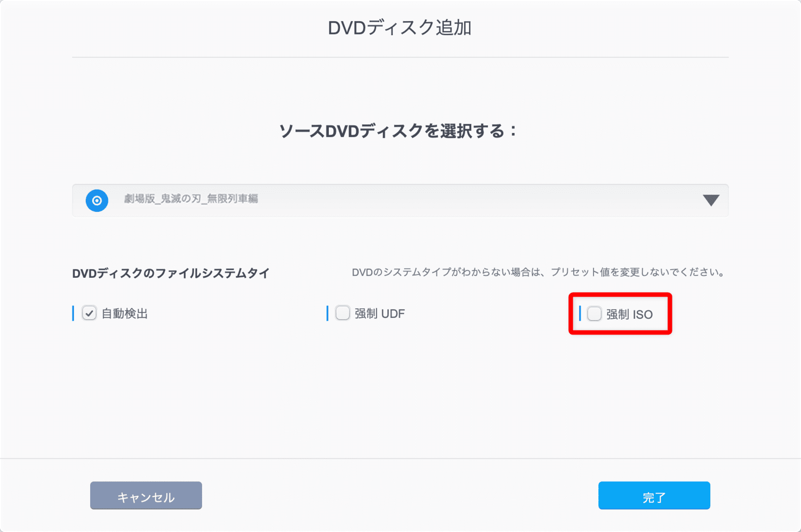The image size is (801, 532).
Task: Click the blue bar marker next to 自動検出
Action: 74,313
